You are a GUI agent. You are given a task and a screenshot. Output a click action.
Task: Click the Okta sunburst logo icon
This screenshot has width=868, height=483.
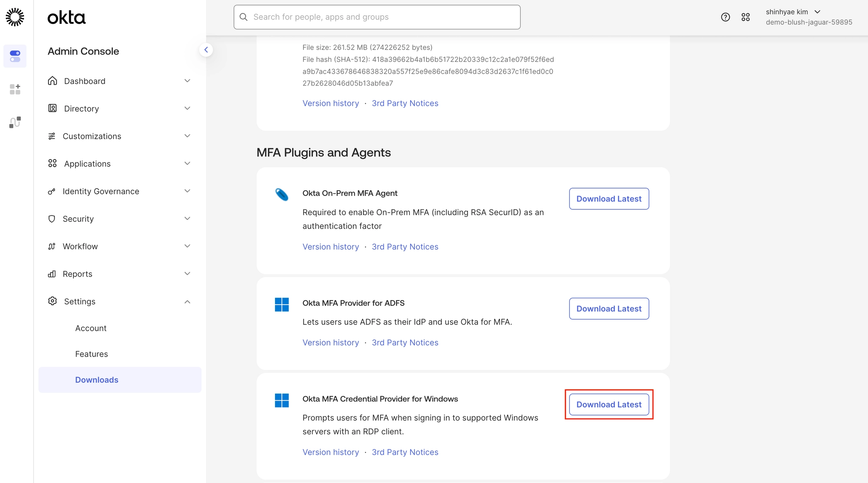15,17
